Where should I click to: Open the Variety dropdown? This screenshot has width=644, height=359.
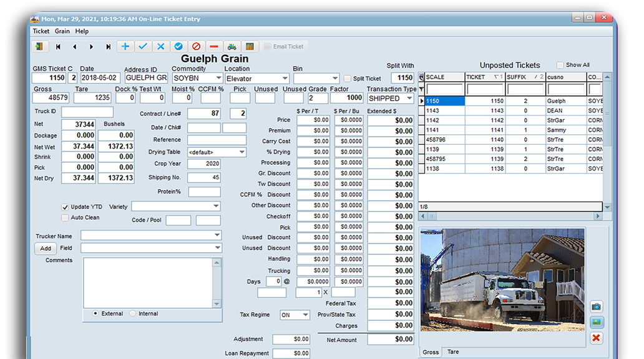(216, 206)
